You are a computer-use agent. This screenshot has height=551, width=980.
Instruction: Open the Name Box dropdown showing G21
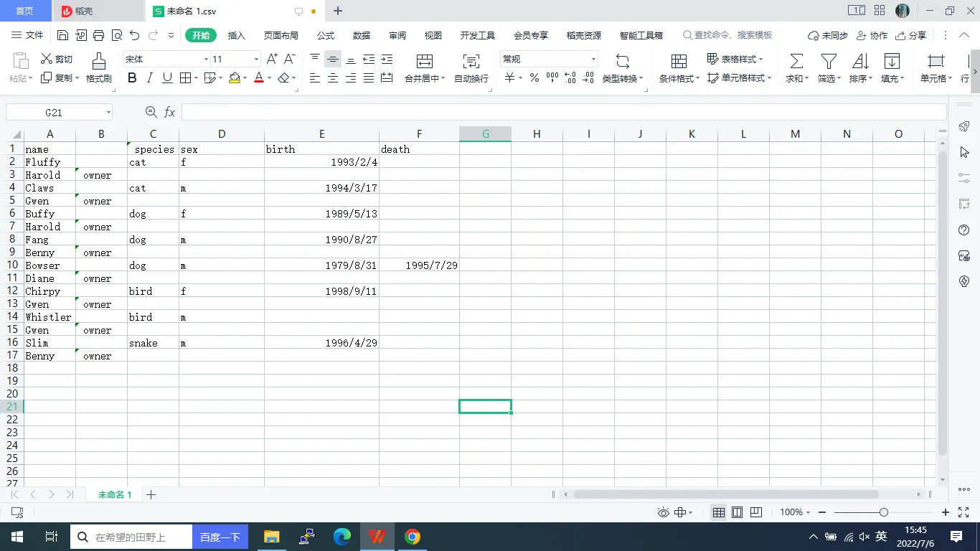pos(108,113)
